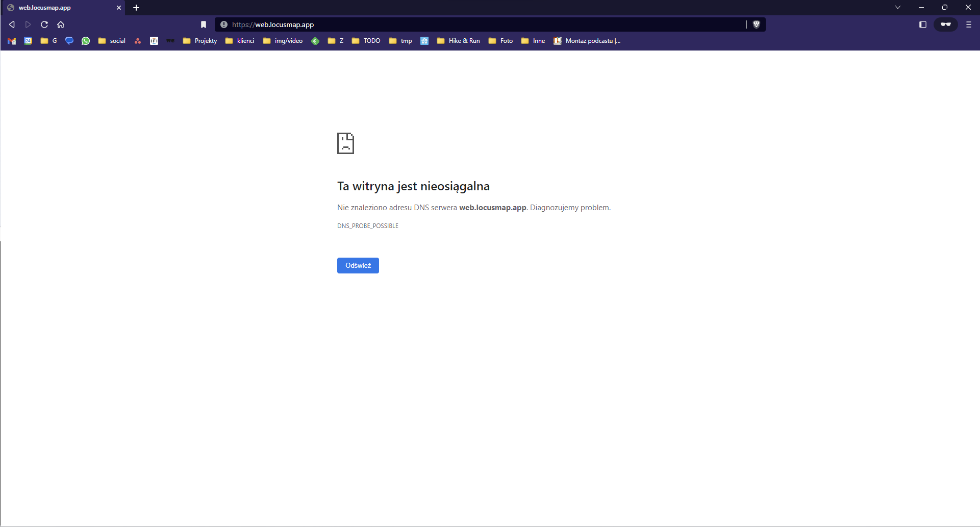980x527 pixels.
Task: Expand the Hike & Run bookmarks folder
Action: point(459,41)
